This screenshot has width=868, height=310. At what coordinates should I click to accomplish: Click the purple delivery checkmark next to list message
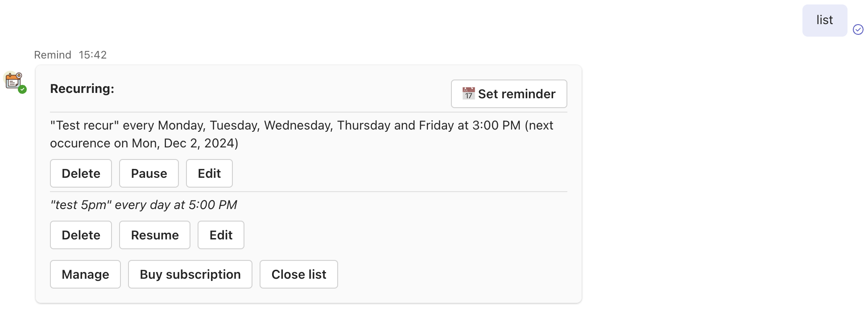(x=858, y=30)
